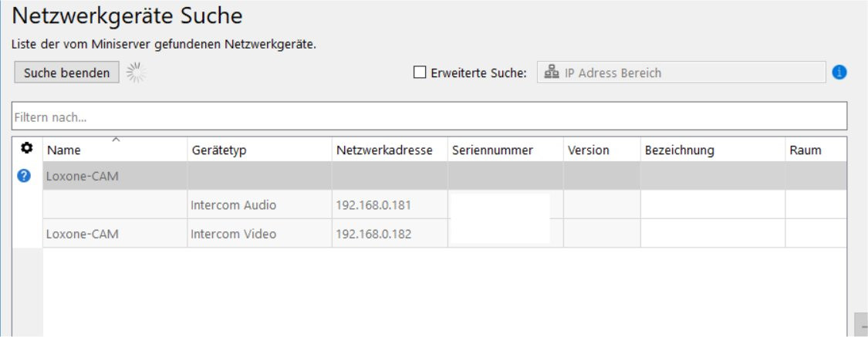Click the loading spinner beside Suche beenden

click(137, 72)
